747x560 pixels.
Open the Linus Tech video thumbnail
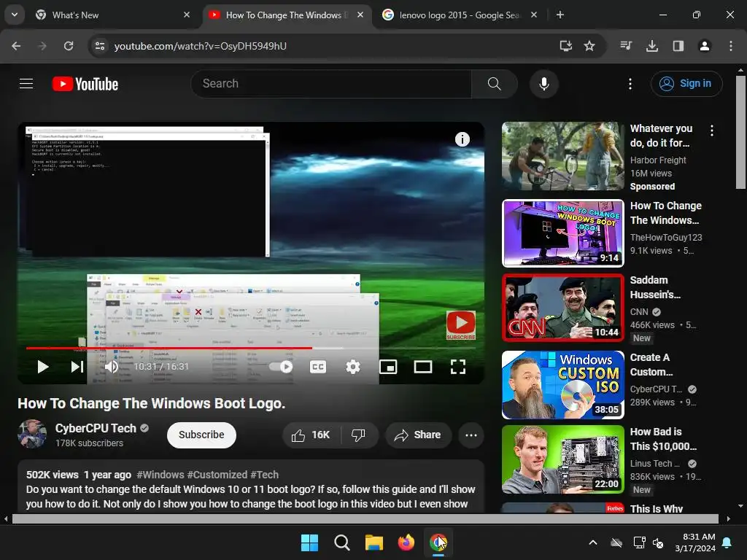click(x=562, y=459)
